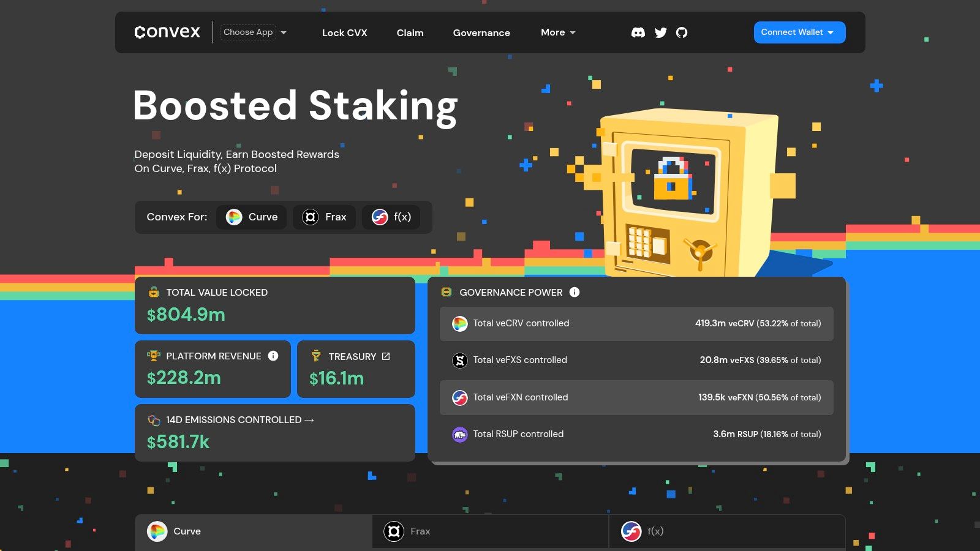The image size is (980, 551).
Task: Click Curve logo in Convex For bar
Action: [234, 217]
